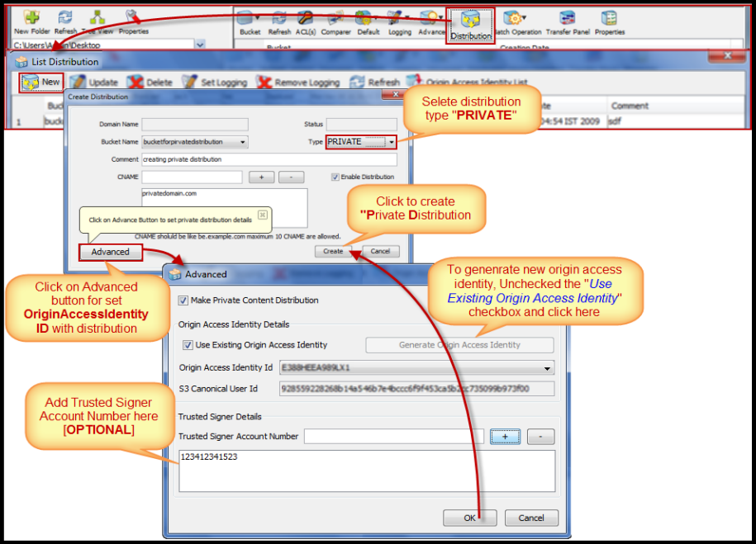This screenshot has width=756, height=544.
Task: Click Create in Create Distribution dialog
Action: (x=333, y=251)
